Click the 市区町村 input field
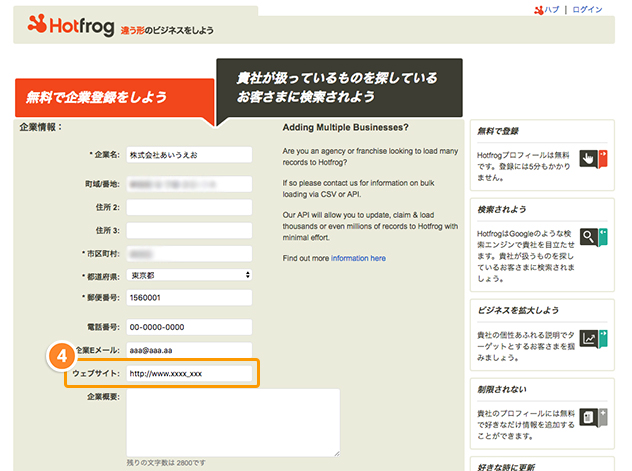This screenshot has width=632, height=471. tap(189, 254)
